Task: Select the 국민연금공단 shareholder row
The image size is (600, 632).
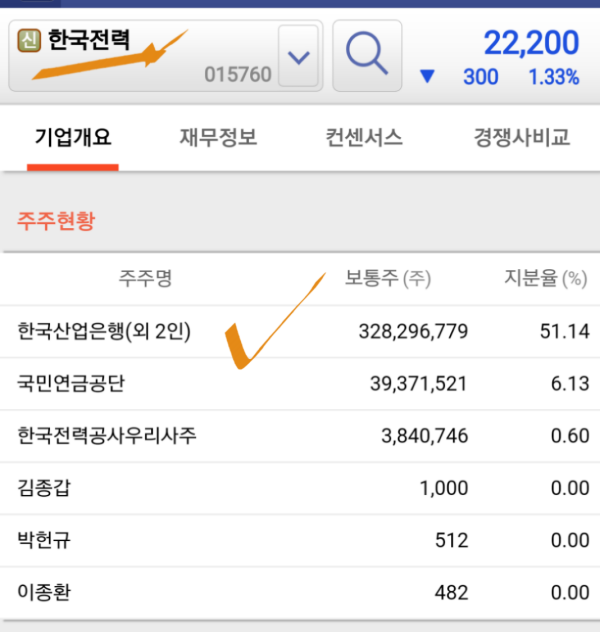Action: coord(300,384)
